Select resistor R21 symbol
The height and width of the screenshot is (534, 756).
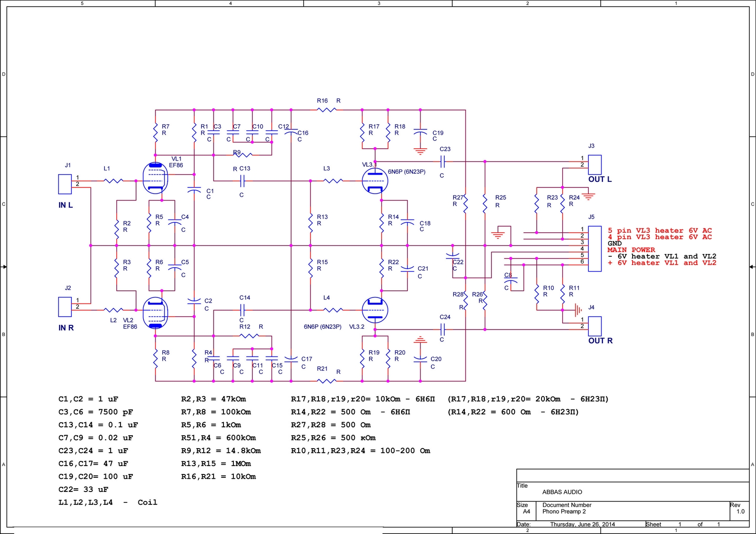pos(326,381)
